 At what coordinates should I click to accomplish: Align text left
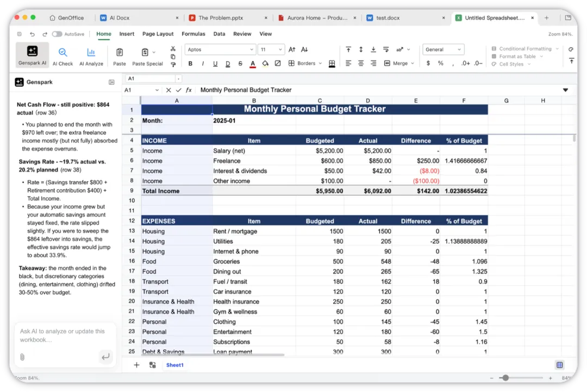[x=348, y=64]
